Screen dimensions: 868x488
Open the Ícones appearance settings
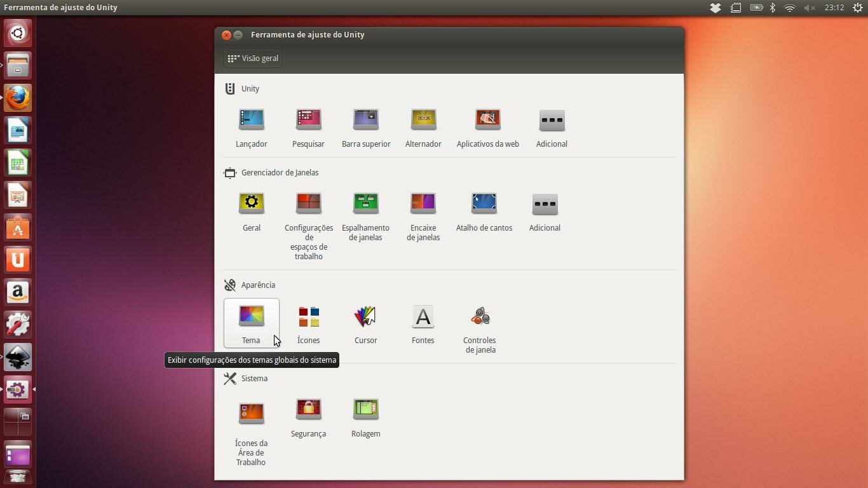point(309,316)
